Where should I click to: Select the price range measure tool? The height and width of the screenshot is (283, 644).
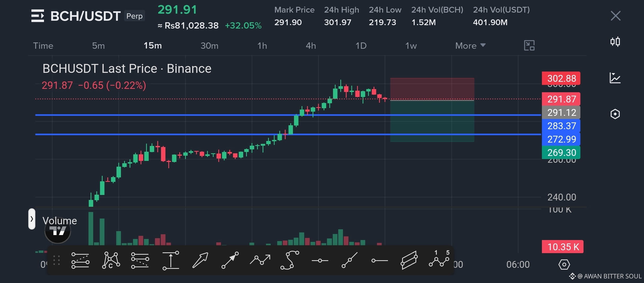coord(171,260)
